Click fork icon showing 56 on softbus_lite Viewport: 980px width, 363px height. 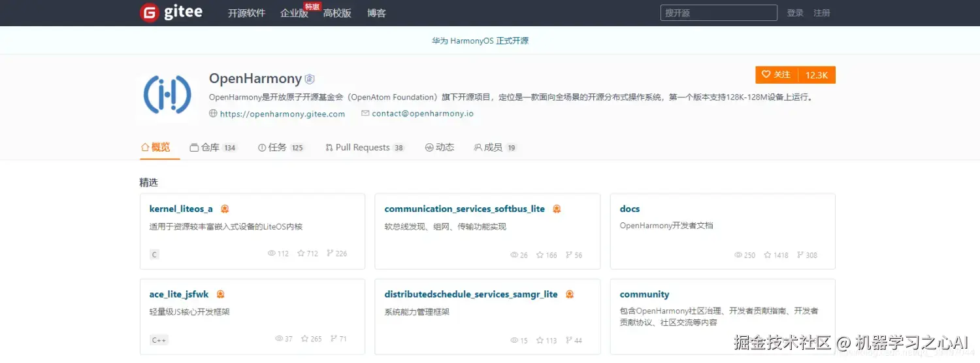click(x=569, y=255)
